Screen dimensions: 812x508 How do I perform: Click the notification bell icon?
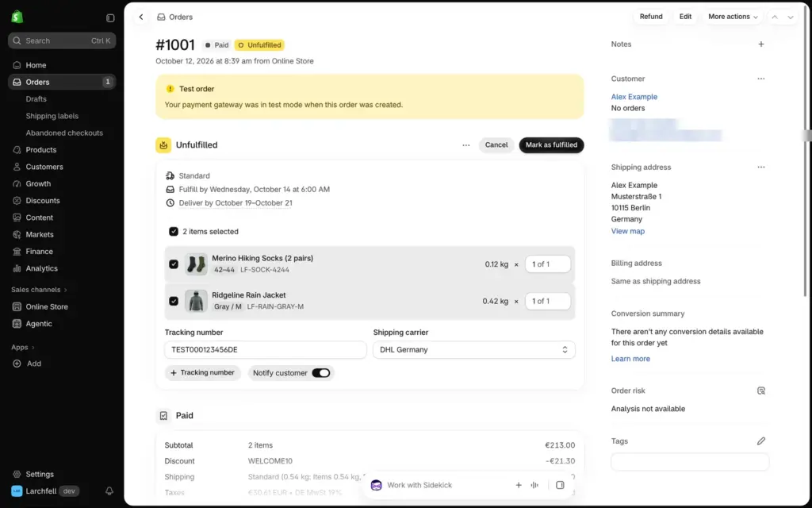pyautogui.click(x=109, y=491)
